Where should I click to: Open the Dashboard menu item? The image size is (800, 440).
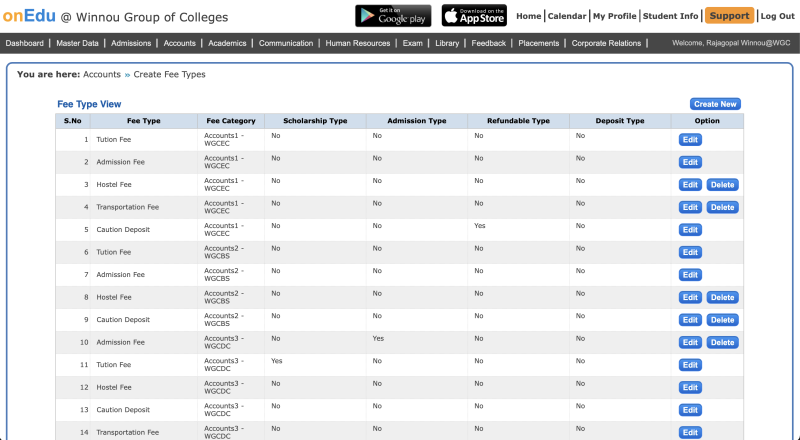25,43
